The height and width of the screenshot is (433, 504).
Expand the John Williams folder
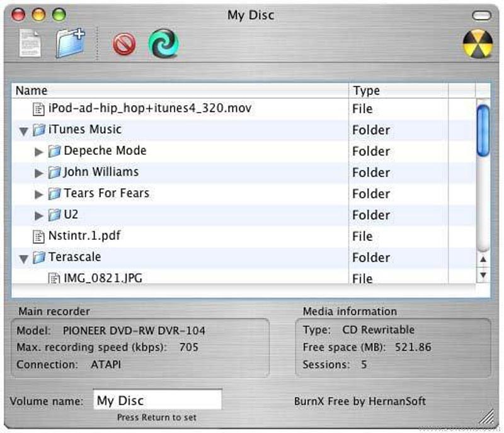[x=39, y=172]
